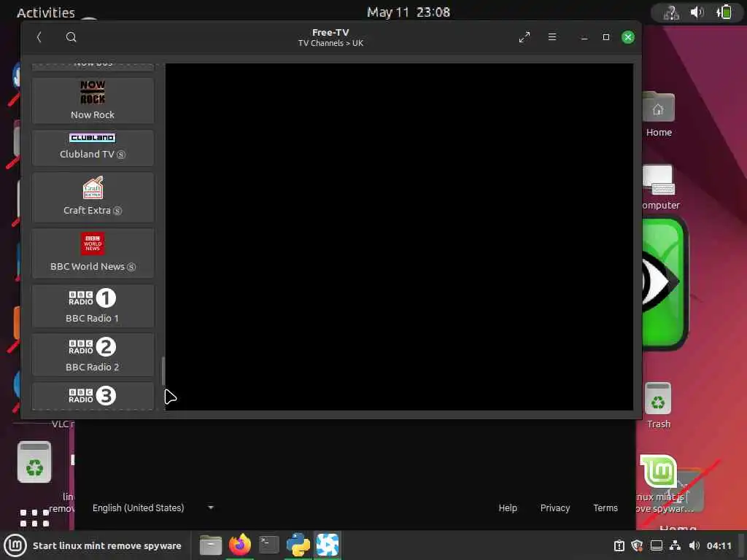The width and height of the screenshot is (747, 560).
Task: Open the taskbar volume tray icon
Action: [x=694, y=545]
